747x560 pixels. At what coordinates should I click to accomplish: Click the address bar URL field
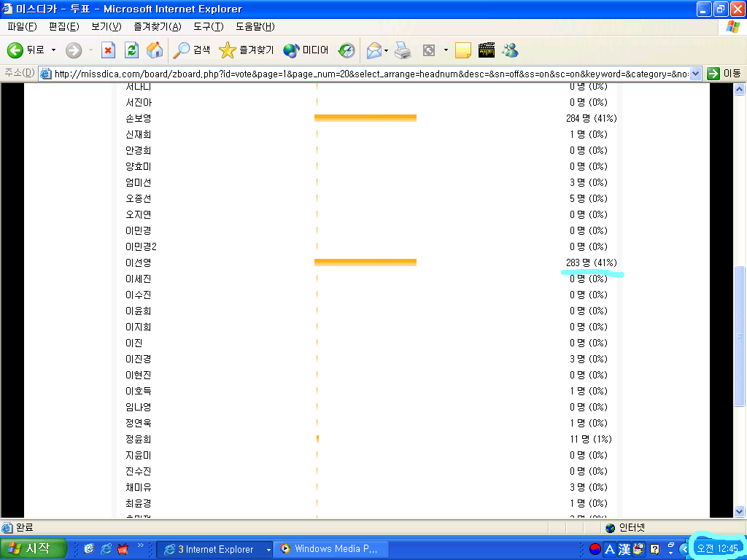click(x=365, y=73)
